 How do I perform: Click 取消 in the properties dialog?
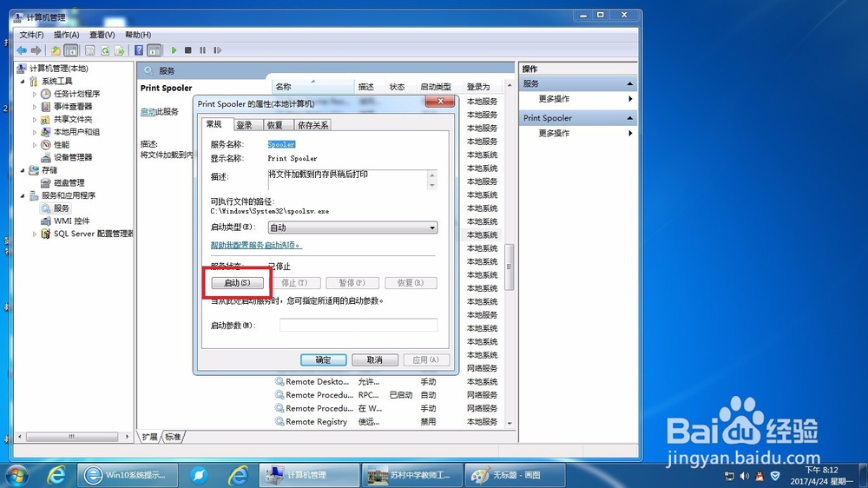pos(375,360)
